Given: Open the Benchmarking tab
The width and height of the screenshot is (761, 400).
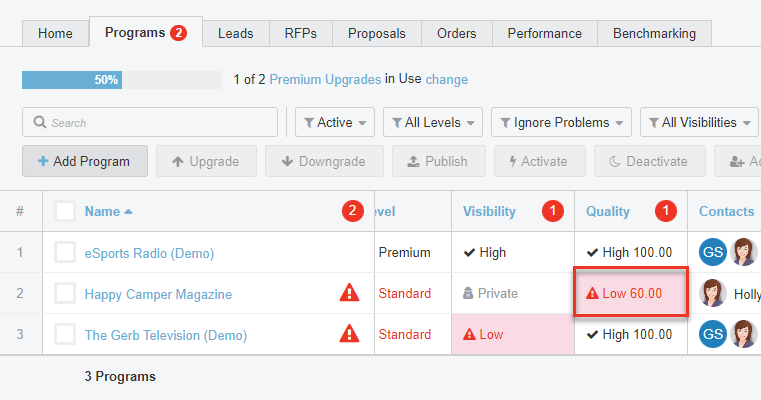Looking at the screenshot, I should point(654,33).
